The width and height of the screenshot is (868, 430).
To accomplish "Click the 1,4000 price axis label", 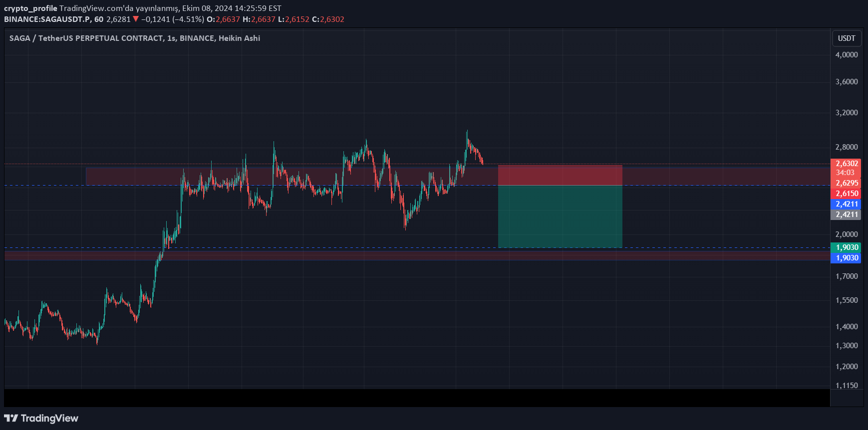I will pyautogui.click(x=847, y=327).
